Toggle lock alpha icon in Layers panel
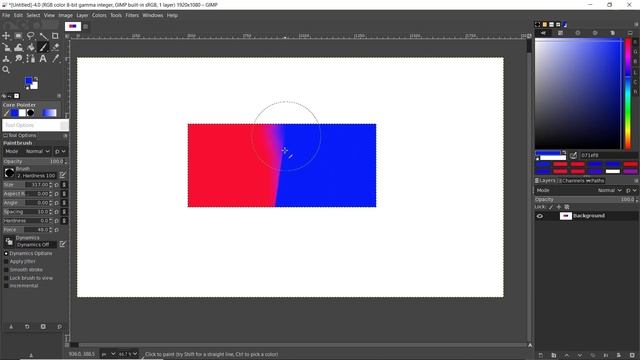Screen dimensions: 640x360 pyautogui.click(x=567, y=207)
